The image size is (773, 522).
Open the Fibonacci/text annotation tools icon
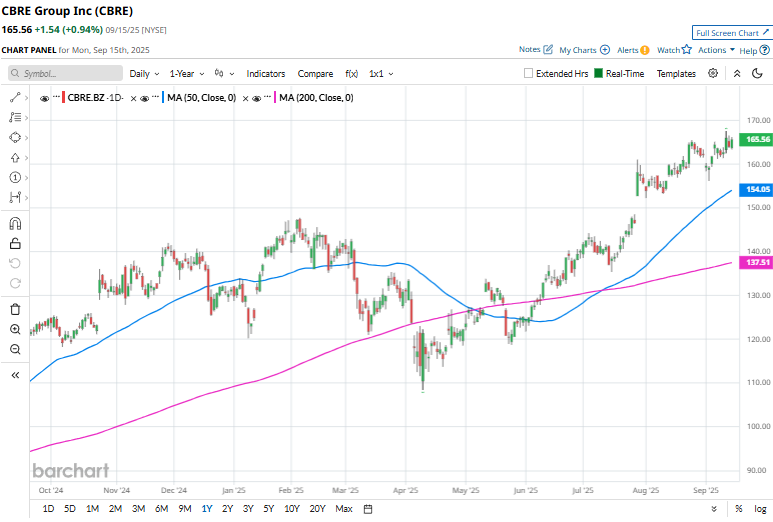click(15, 117)
